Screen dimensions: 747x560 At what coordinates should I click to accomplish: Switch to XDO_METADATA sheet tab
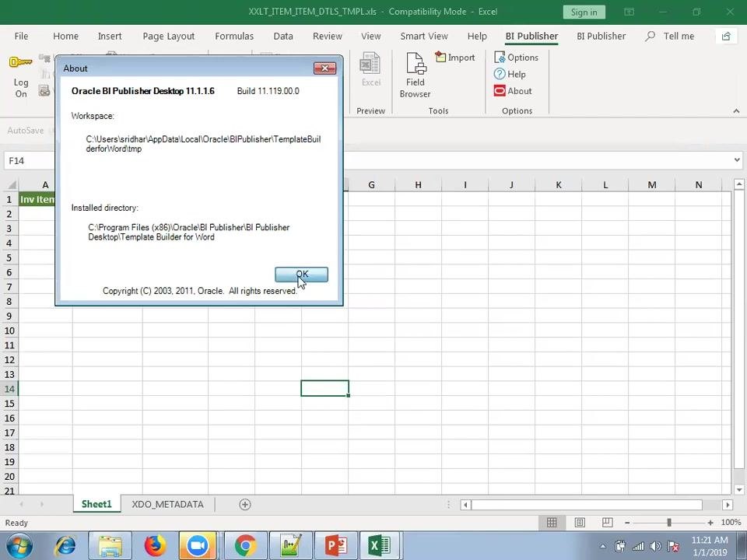pos(168,504)
